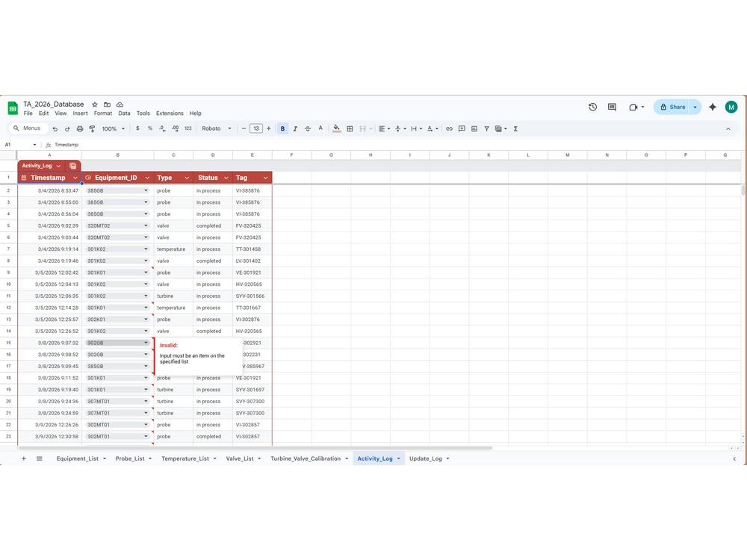Expand the Activity_Log table name menu
This screenshot has height=560, width=747.
pyautogui.click(x=58, y=166)
